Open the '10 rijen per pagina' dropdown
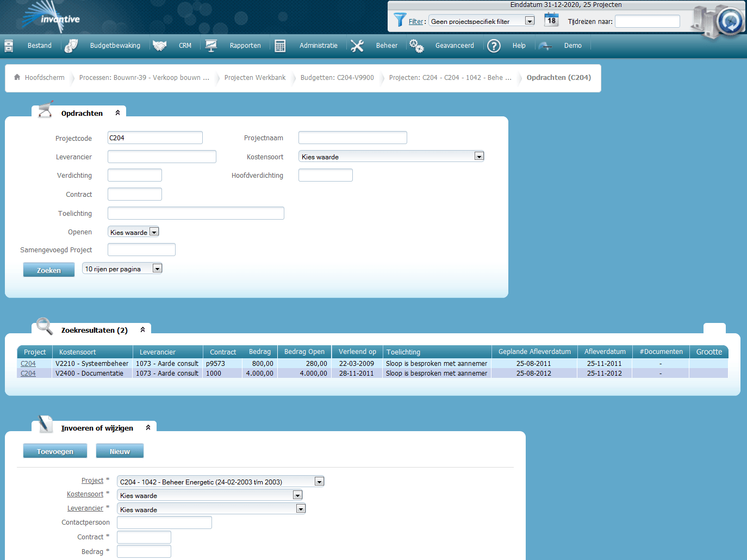The image size is (747, 560). pyautogui.click(x=157, y=268)
